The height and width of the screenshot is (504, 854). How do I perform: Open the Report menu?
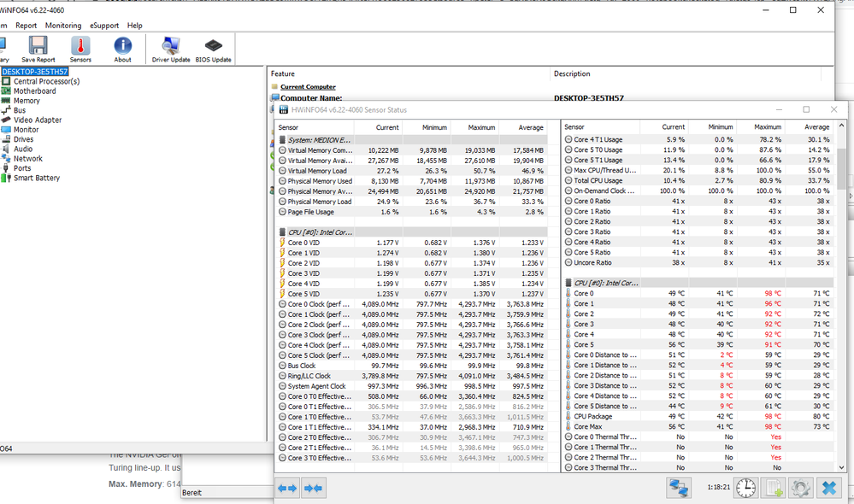pos(27,26)
